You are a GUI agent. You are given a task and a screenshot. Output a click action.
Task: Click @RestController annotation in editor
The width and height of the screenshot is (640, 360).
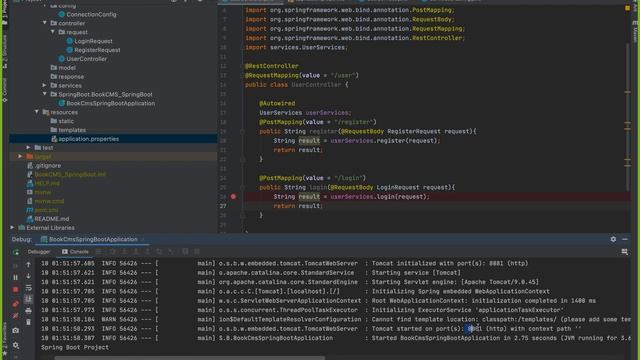point(271,66)
